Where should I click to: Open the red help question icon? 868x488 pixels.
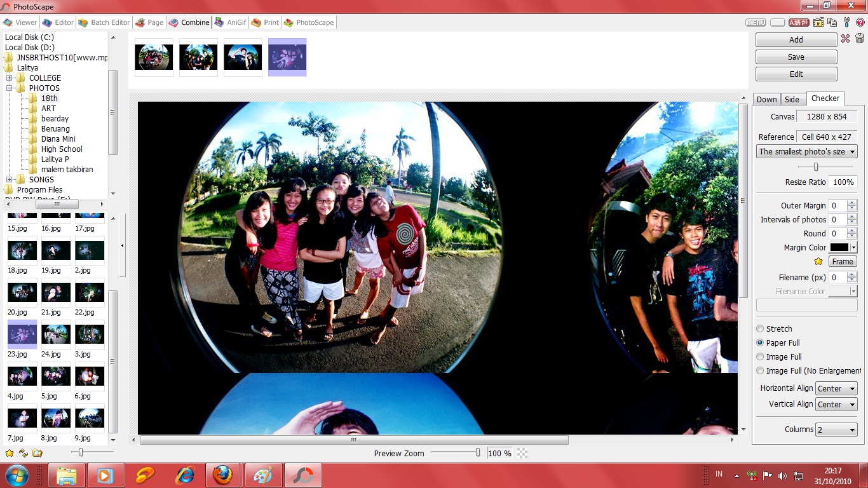[x=860, y=22]
